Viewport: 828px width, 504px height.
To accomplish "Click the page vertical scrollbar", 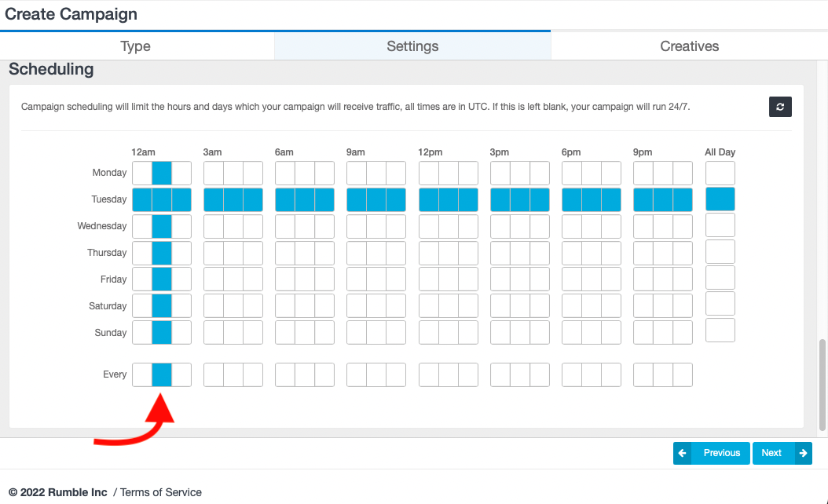I will (823, 385).
